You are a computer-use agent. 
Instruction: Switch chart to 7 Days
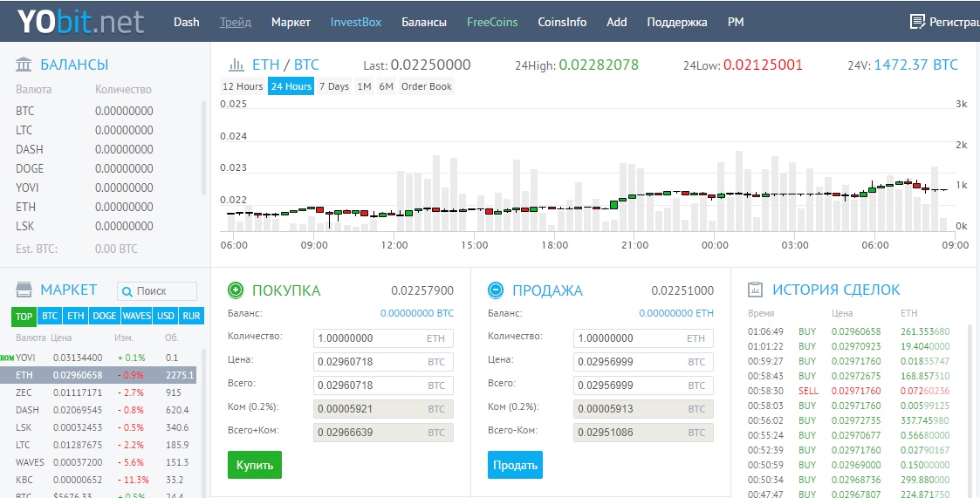point(333,86)
